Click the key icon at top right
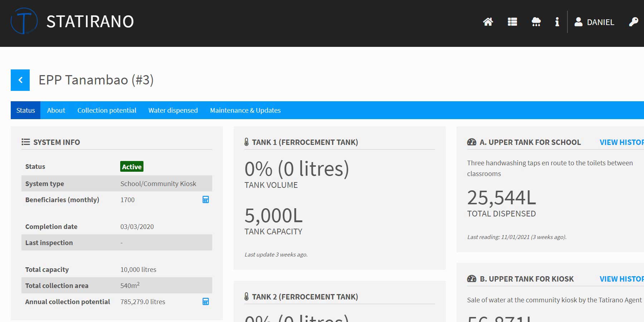This screenshot has height=322, width=644. click(633, 22)
